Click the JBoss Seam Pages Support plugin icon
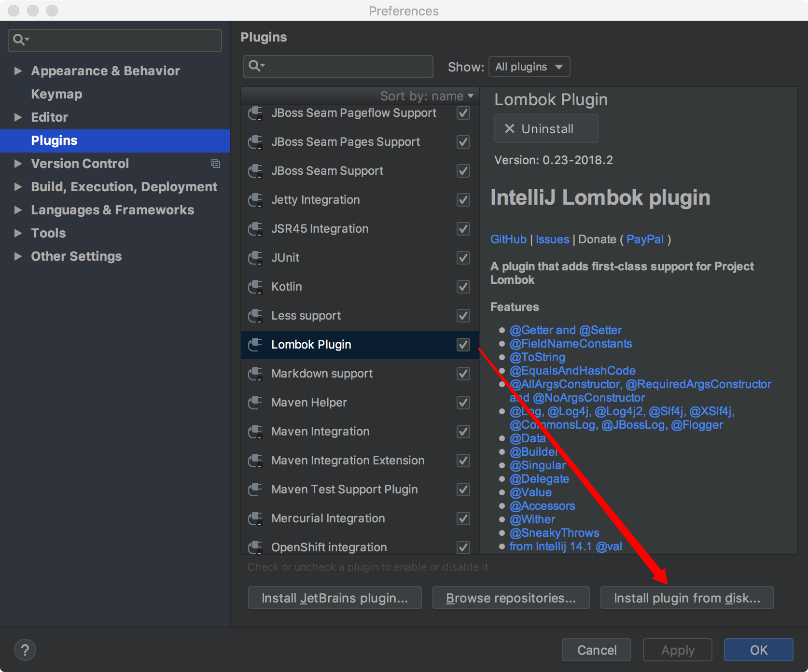The height and width of the screenshot is (672, 808). (x=255, y=142)
